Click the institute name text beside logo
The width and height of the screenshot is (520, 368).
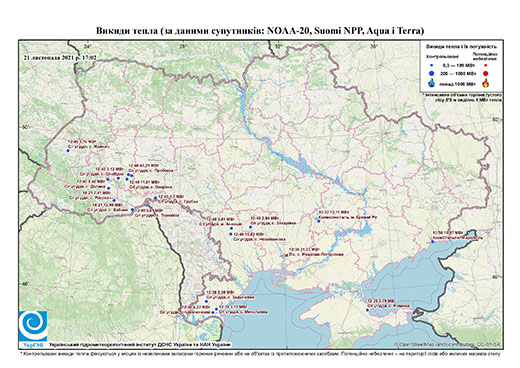140,344
